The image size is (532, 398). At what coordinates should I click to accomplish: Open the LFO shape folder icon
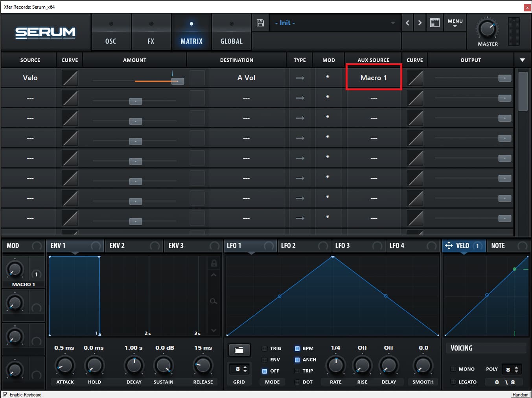coord(239,350)
